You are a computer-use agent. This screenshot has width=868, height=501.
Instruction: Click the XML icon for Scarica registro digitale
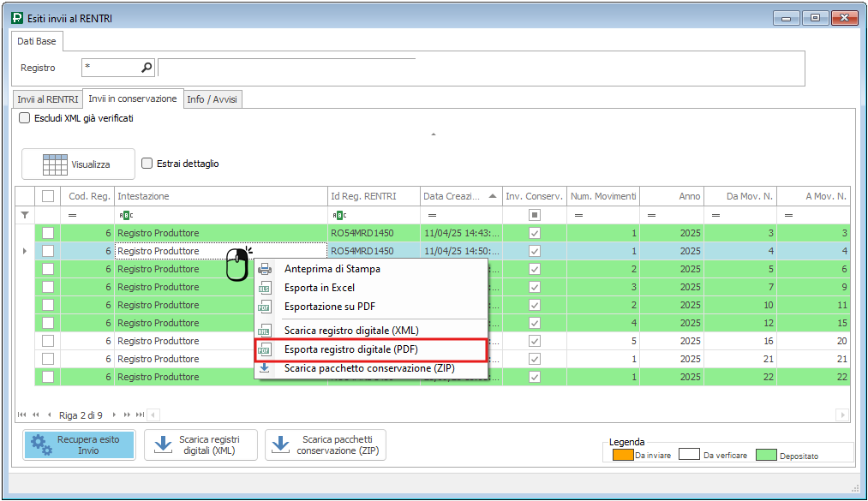pos(266,331)
